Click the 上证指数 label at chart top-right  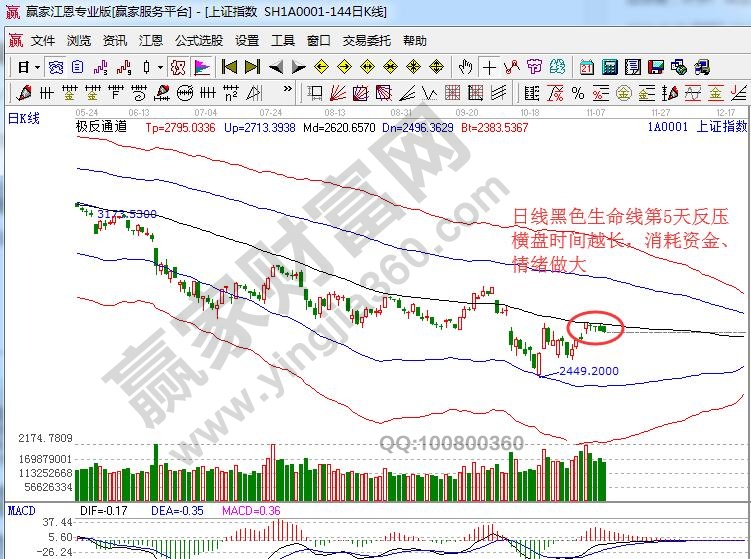[x=721, y=128]
